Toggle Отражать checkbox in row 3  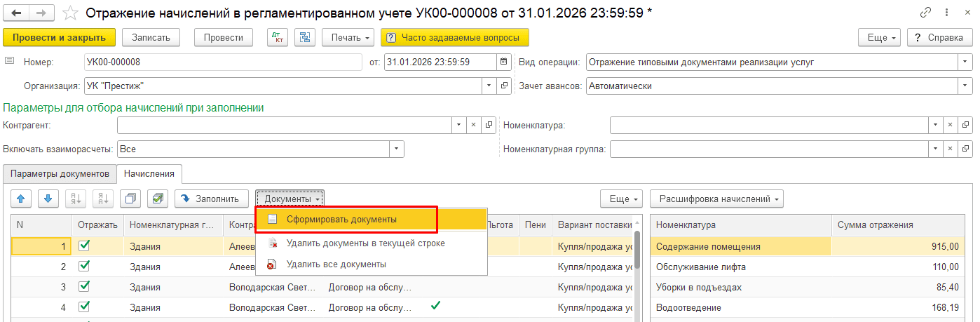(85, 287)
